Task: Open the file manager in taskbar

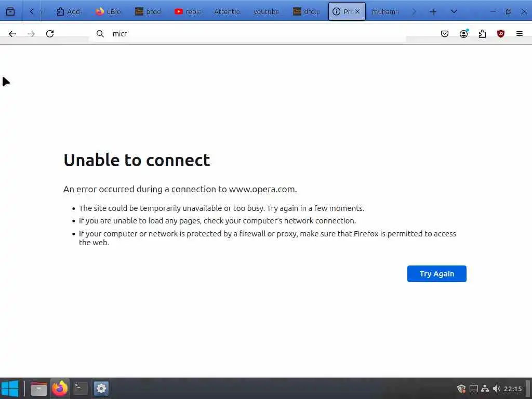Action: click(38, 389)
